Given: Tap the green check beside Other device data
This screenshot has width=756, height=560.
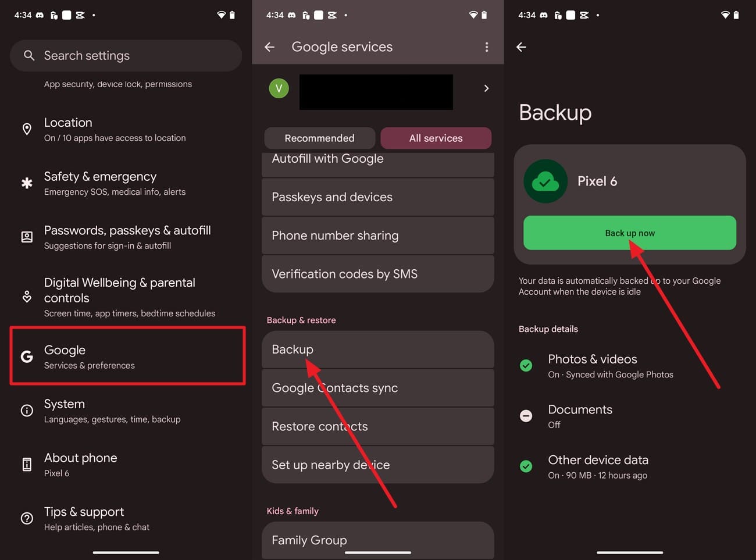Looking at the screenshot, I should pos(526,466).
